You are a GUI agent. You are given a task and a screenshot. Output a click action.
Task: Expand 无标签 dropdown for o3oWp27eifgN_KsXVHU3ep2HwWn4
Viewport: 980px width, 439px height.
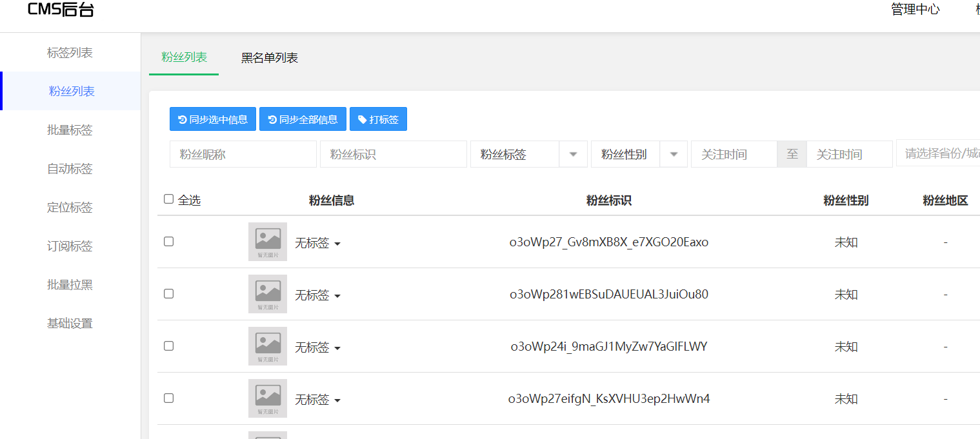coord(318,400)
